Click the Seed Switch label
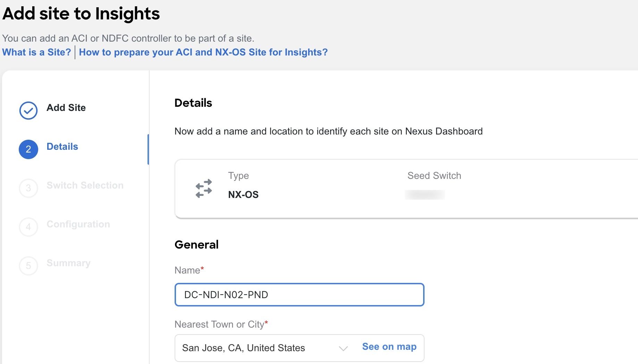Image resolution: width=638 pixels, height=364 pixels. (434, 176)
